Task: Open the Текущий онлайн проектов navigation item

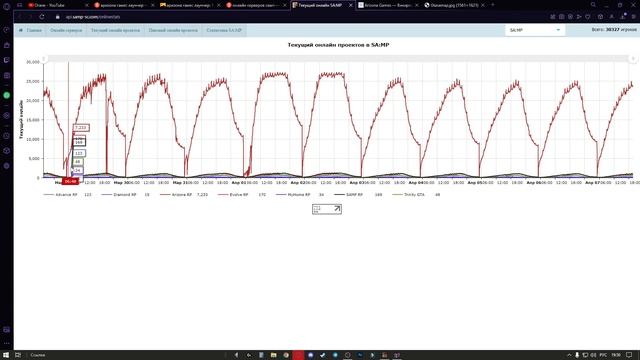Action: pos(115,30)
